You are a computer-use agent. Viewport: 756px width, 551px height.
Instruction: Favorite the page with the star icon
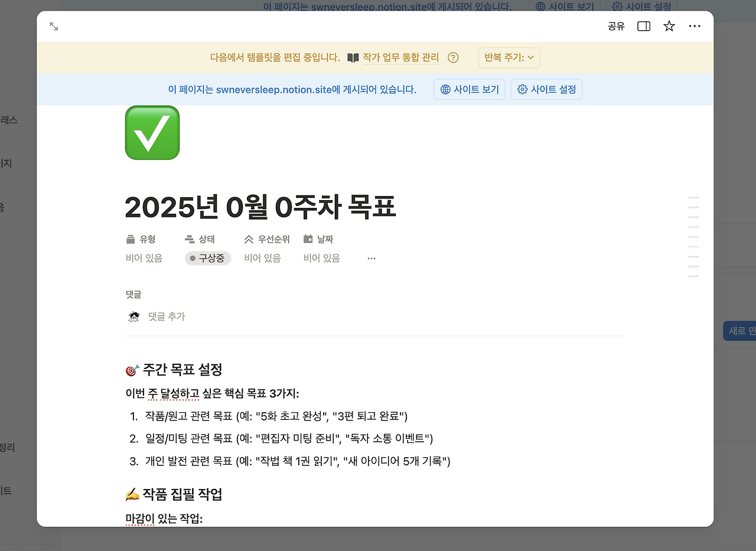coord(669,26)
